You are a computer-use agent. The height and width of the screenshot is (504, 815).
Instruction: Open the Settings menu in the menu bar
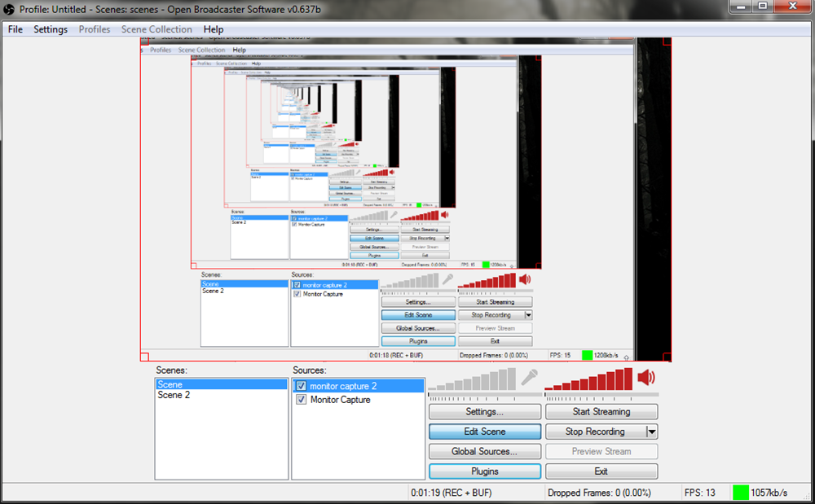point(51,29)
